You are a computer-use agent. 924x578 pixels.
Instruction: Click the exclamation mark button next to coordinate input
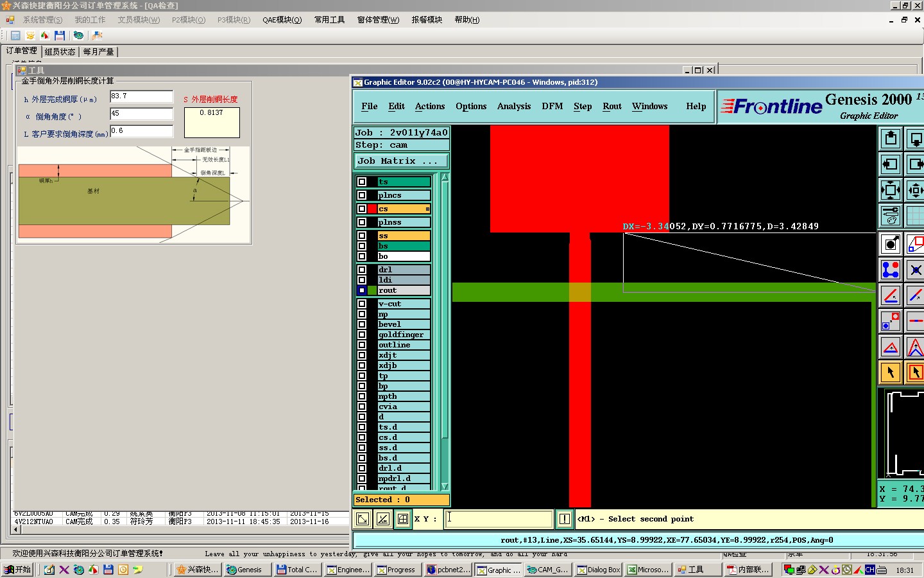coord(564,519)
